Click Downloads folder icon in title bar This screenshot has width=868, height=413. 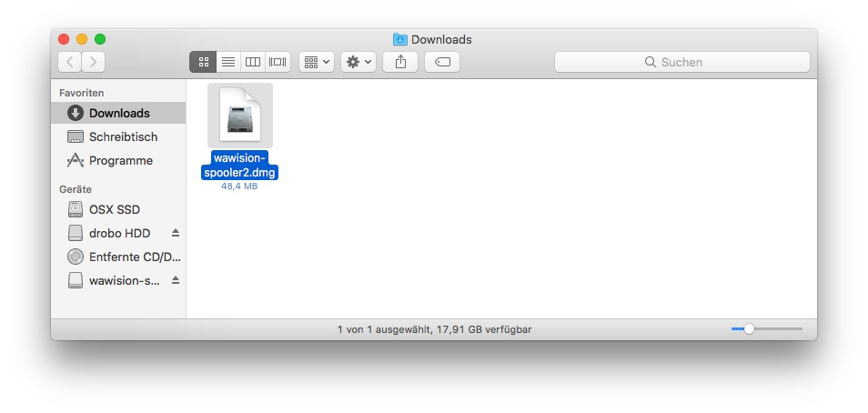(x=400, y=39)
